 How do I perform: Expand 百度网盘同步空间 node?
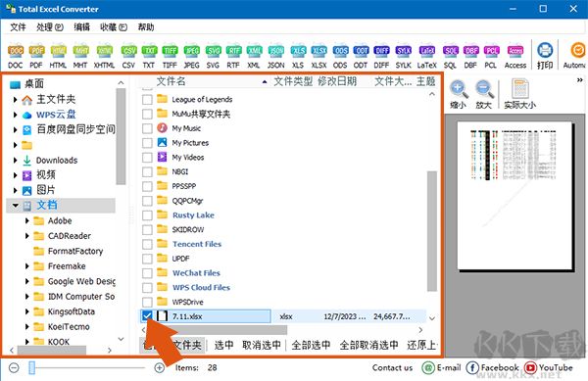pos(15,130)
